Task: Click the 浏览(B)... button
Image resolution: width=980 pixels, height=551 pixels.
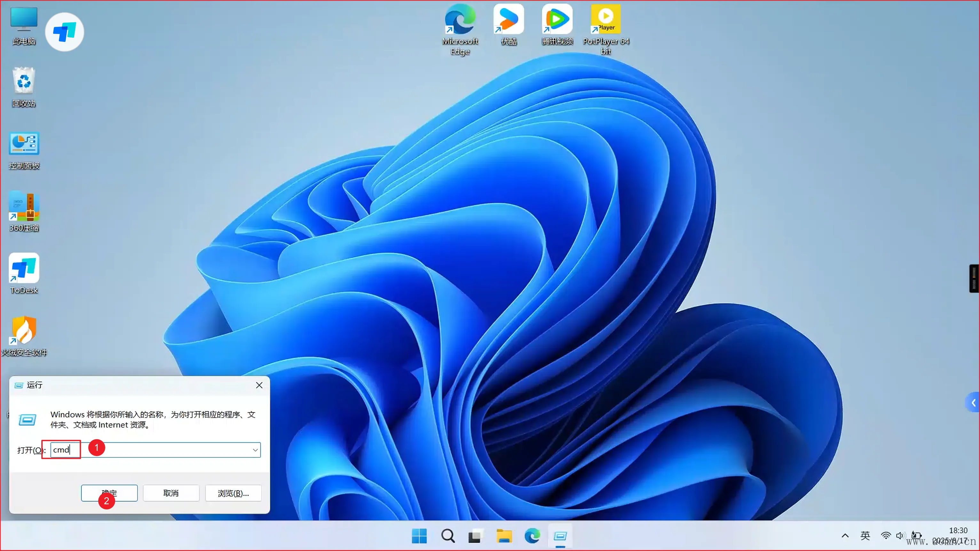Action: click(233, 493)
